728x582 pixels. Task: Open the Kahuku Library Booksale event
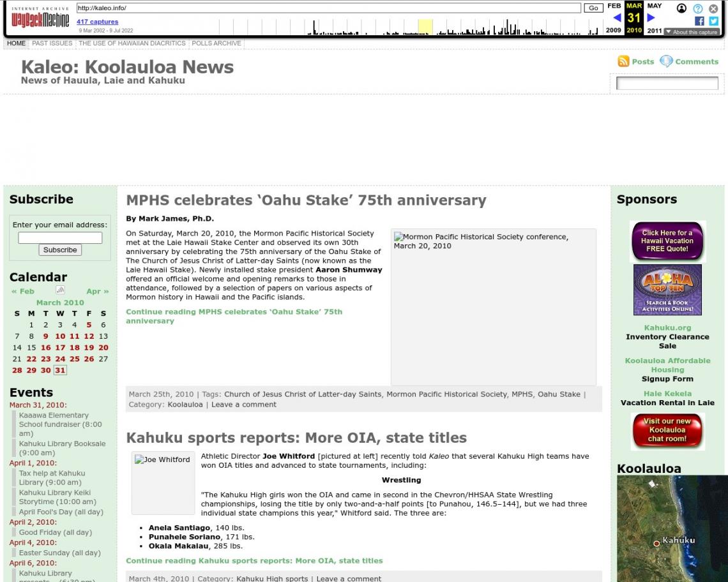(62, 448)
